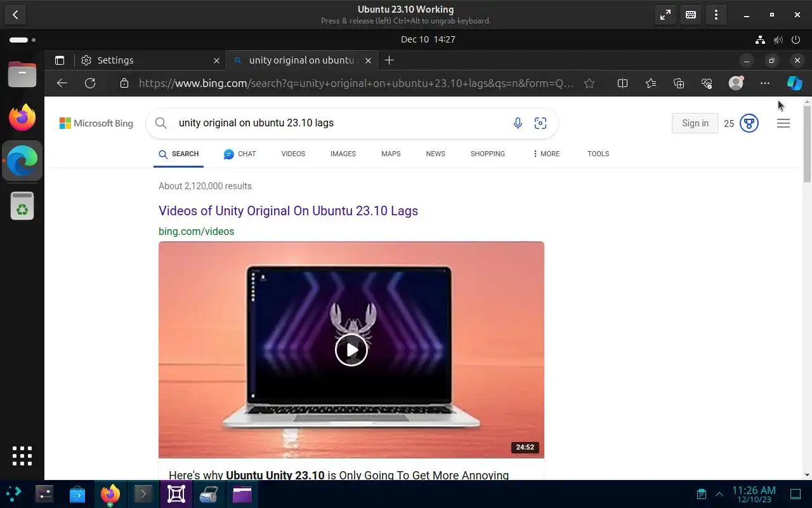
Task: Show applications grid in the dock
Action: 22,455
